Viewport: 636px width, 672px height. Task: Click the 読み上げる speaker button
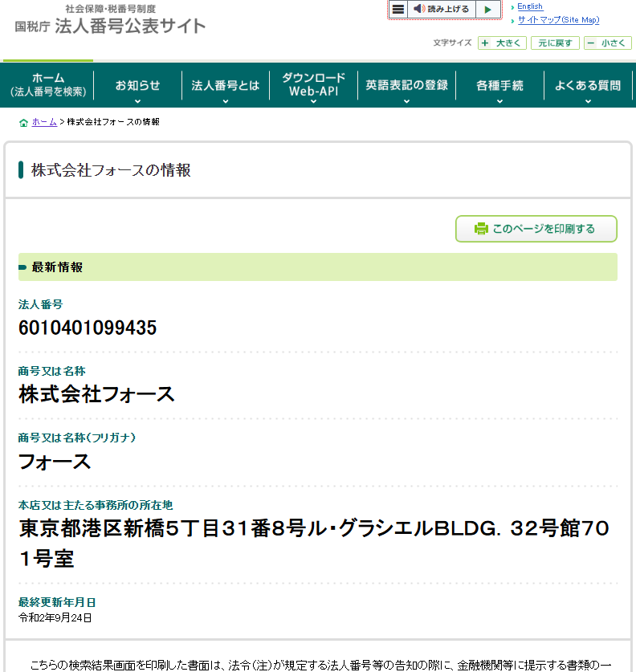tap(442, 9)
